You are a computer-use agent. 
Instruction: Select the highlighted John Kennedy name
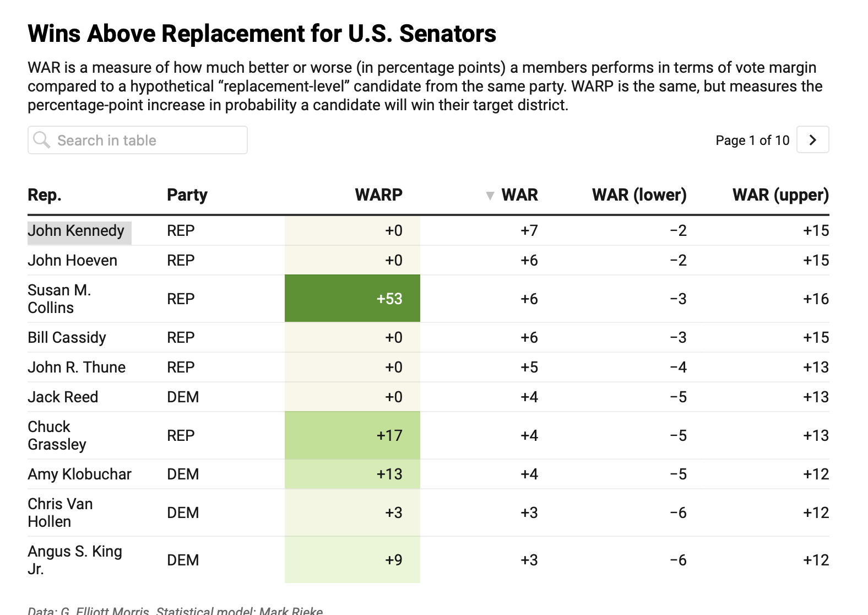(76, 231)
